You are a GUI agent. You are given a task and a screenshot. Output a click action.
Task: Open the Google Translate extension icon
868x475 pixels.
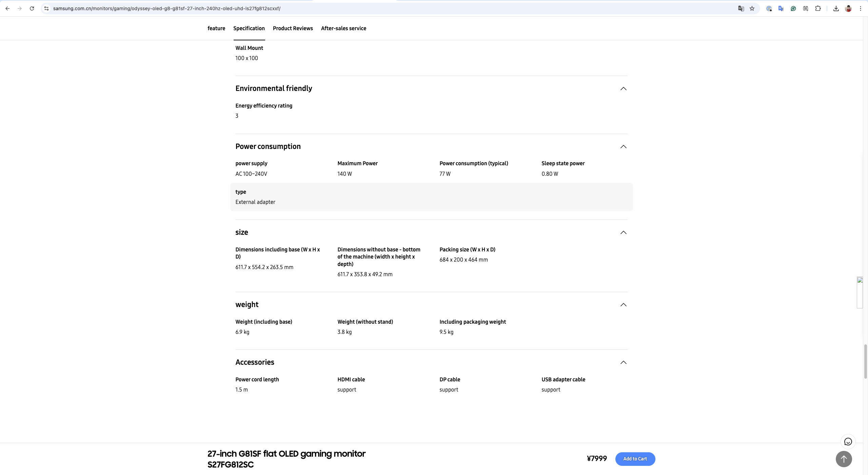click(781, 8)
